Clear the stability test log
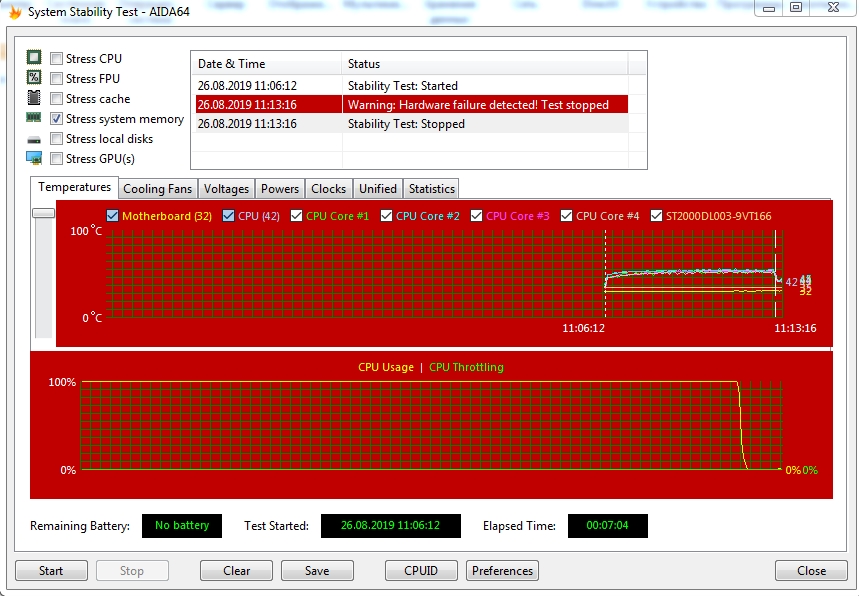The height and width of the screenshot is (596, 859). point(236,571)
